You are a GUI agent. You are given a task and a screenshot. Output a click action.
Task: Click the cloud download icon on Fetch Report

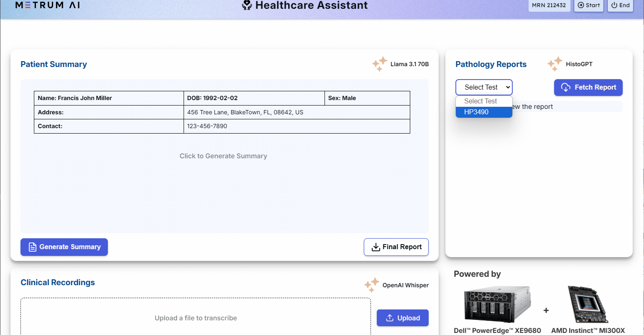(566, 87)
